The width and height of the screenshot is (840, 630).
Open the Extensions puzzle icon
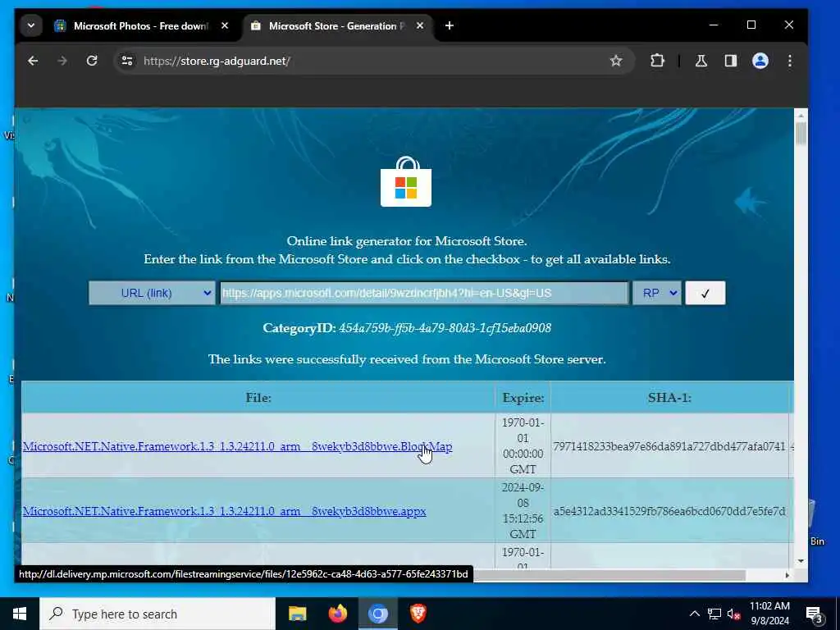pyautogui.click(x=657, y=61)
